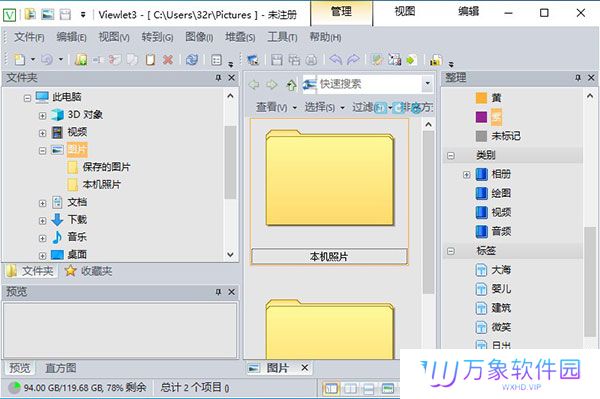Select the first layout icon in status bar
The width and height of the screenshot is (600, 399).
[331, 389]
